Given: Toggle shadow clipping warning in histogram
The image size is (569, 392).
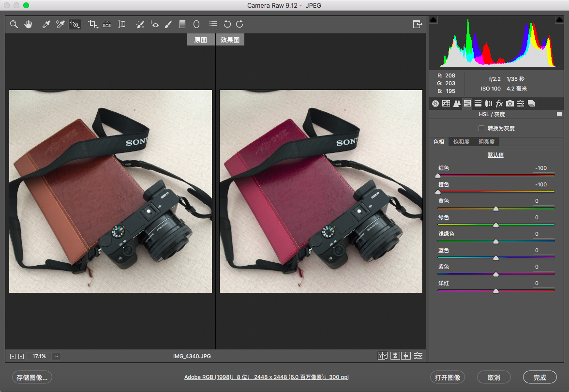Looking at the screenshot, I should coord(434,19).
